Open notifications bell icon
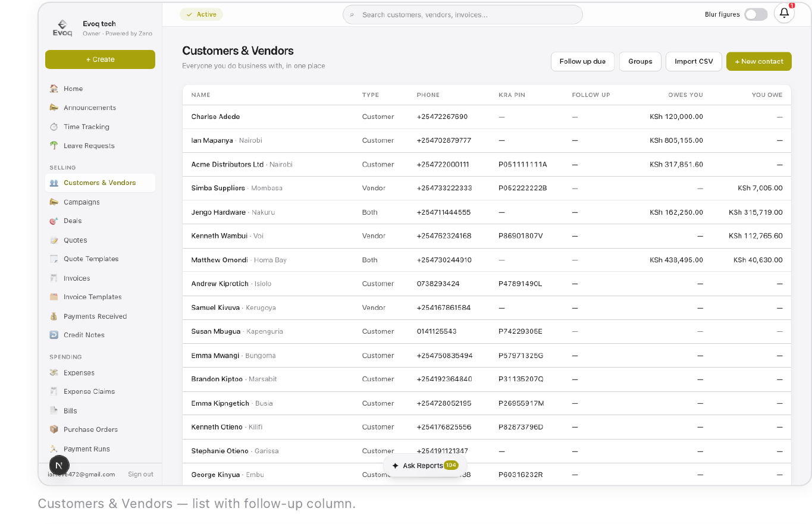Screen dimensions: 812x524 tap(784, 13)
